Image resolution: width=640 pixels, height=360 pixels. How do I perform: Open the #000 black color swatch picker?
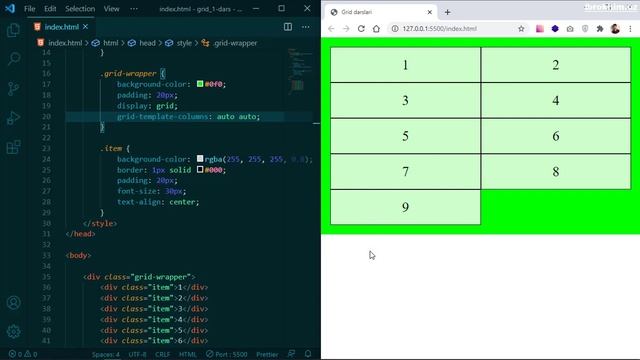(x=200, y=169)
